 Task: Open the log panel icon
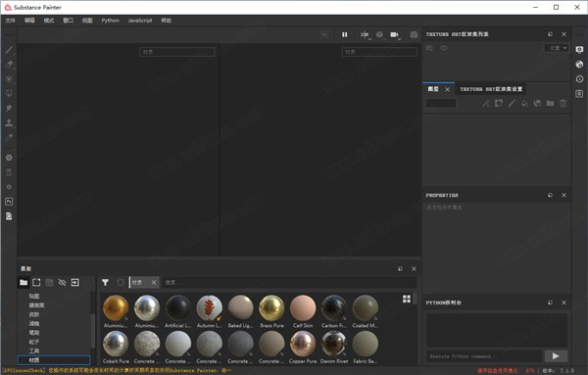pos(579,93)
